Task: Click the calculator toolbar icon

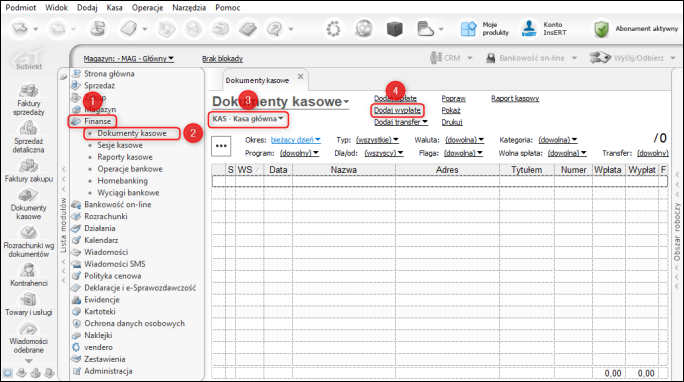Action: [247, 29]
